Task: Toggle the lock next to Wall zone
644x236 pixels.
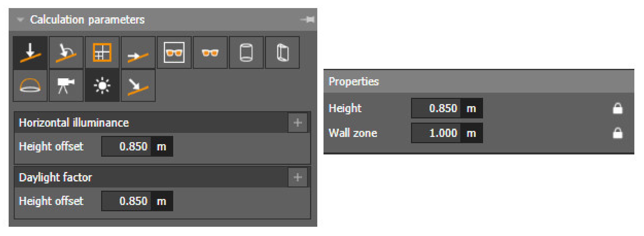Action: coord(617,133)
